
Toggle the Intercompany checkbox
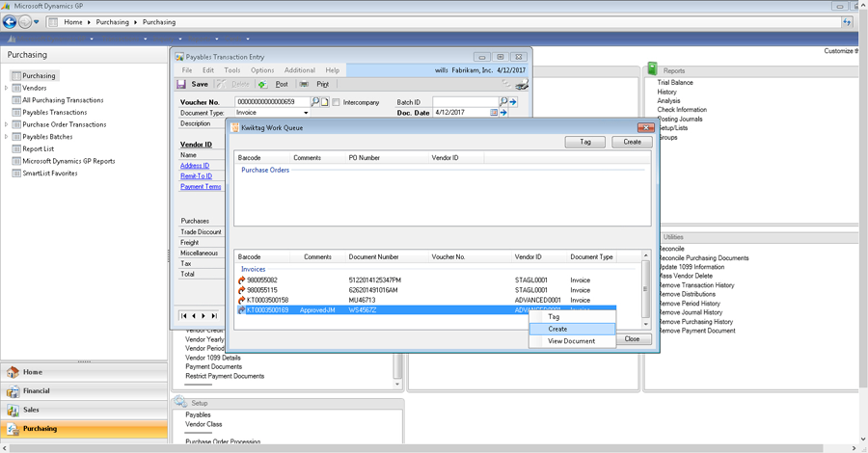(x=336, y=102)
